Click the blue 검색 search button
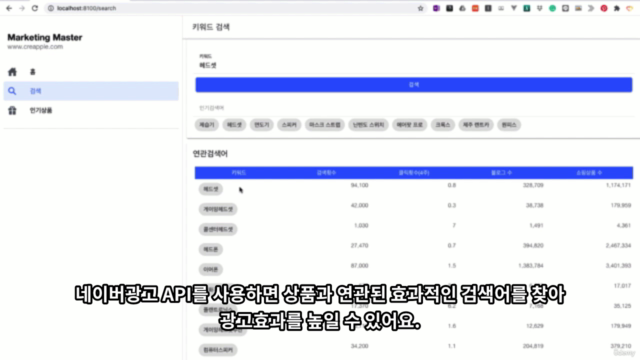This screenshot has height=360, width=640. point(413,84)
